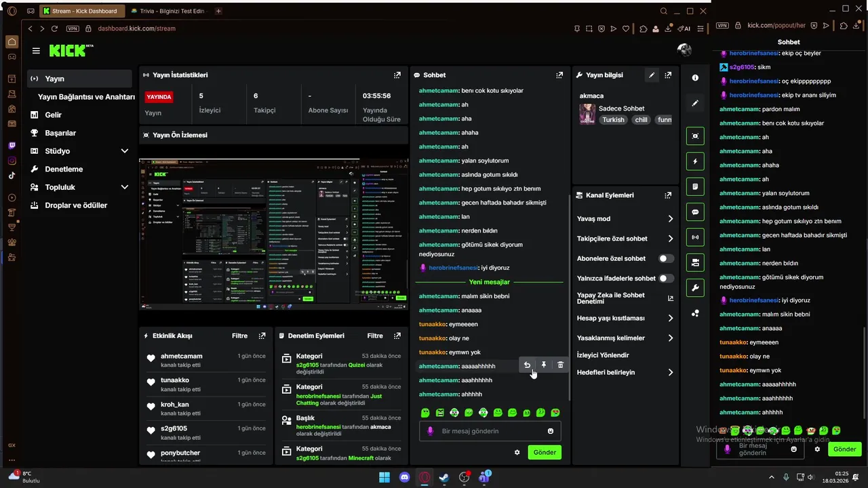Click the info icon in right sidebar
This screenshot has height=488, width=868.
point(695,78)
